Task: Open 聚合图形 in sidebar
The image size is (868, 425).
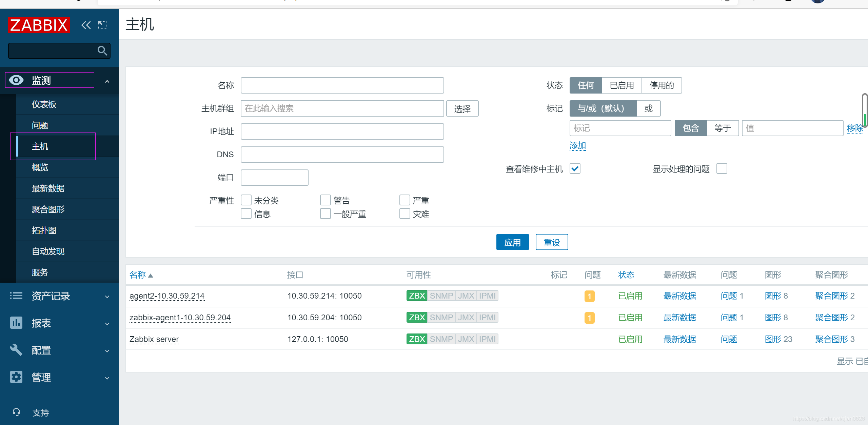Action: click(x=67, y=209)
